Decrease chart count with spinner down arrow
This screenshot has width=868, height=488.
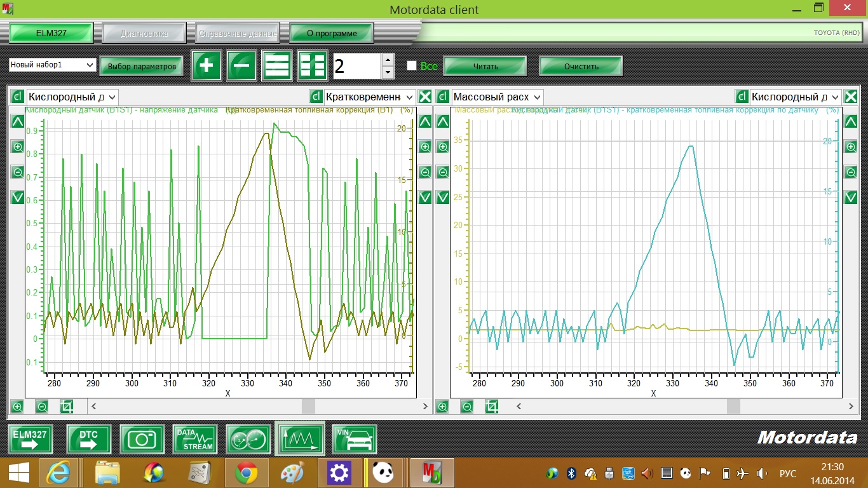click(388, 72)
